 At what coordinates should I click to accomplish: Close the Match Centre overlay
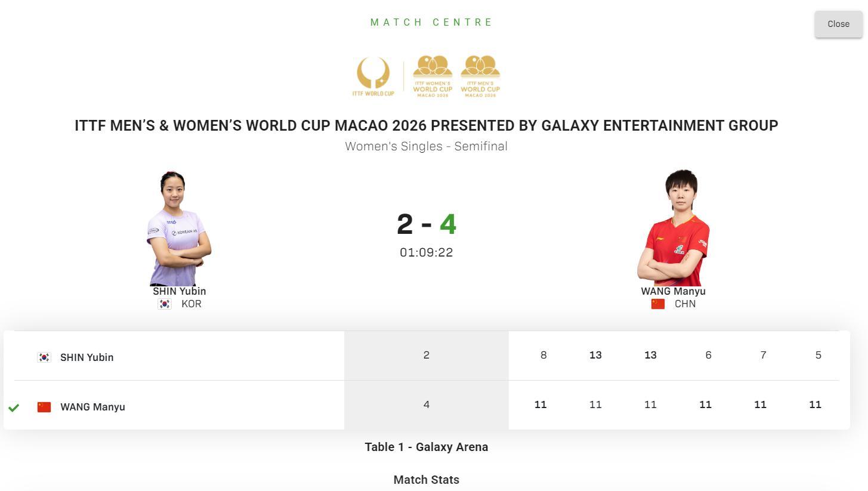tap(838, 24)
